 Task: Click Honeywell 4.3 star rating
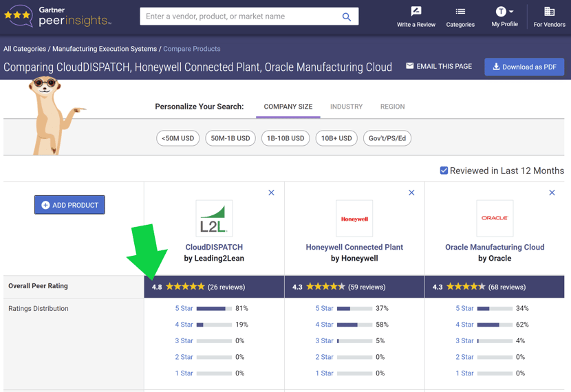(x=325, y=287)
